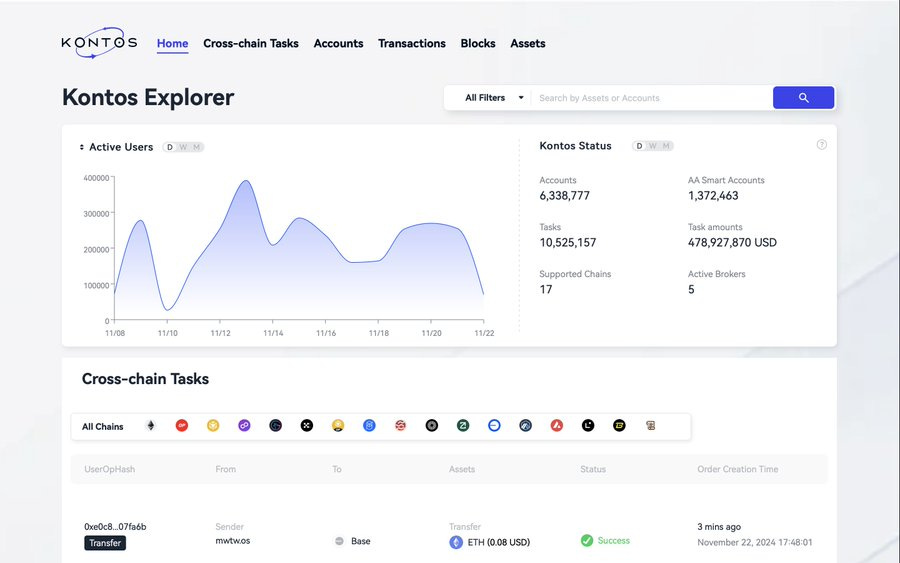
Task: Click the UserOpHash column header
Action: click(110, 469)
